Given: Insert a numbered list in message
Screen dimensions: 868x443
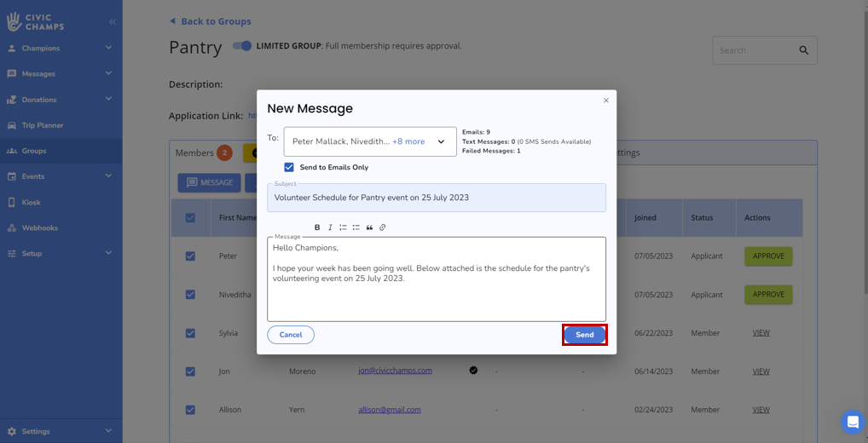Looking at the screenshot, I should pos(343,227).
